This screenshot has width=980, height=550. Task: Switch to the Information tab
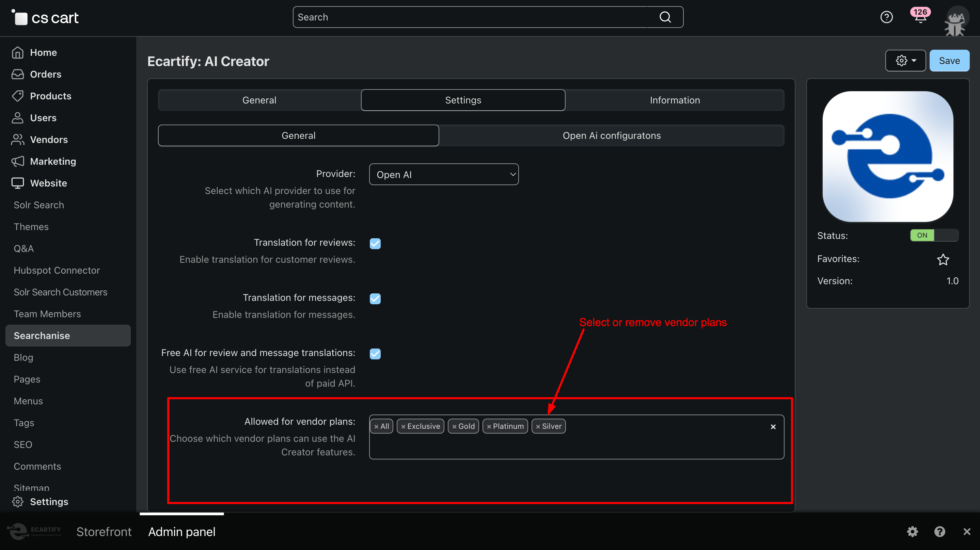674,100
